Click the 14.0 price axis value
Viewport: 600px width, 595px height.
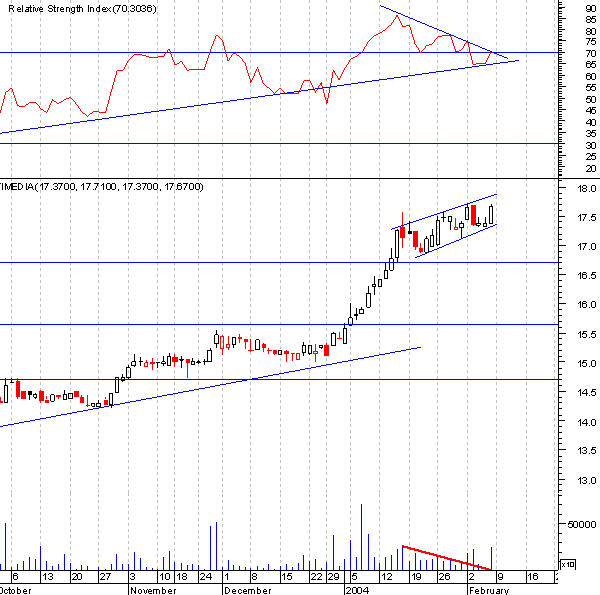(x=587, y=422)
